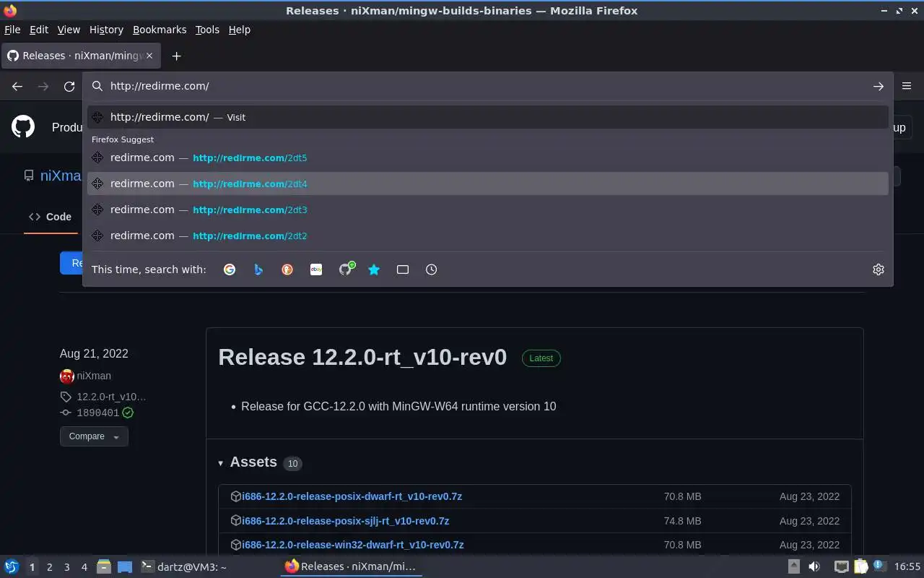Open commit 1890401 link
This screenshot has height=578, width=924.
click(97, 413)
